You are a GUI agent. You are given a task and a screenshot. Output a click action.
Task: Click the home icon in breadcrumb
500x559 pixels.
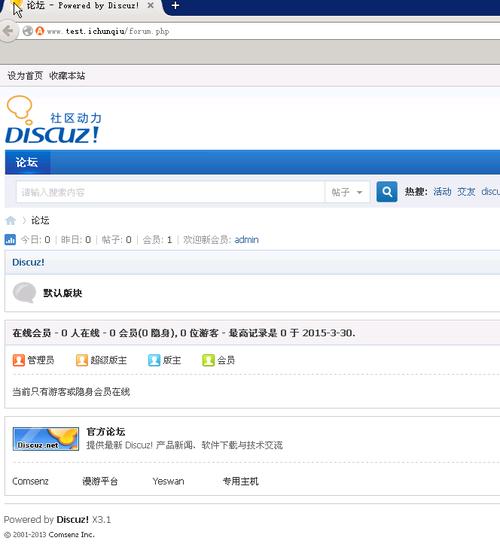click(11, 220)
